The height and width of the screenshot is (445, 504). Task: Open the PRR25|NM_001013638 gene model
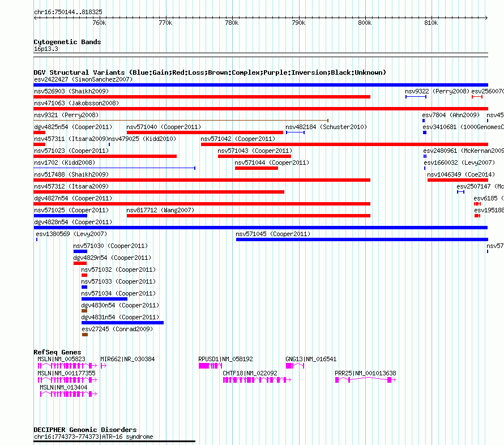coord(365,380)
